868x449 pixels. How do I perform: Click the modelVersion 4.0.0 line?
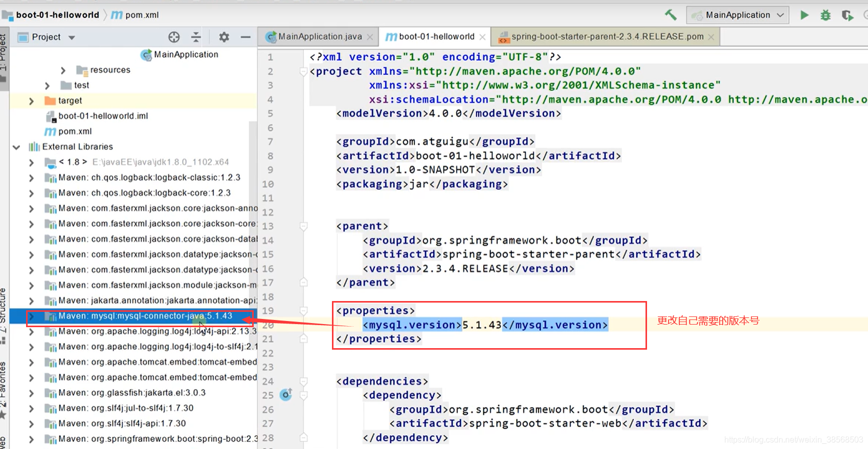449,113
